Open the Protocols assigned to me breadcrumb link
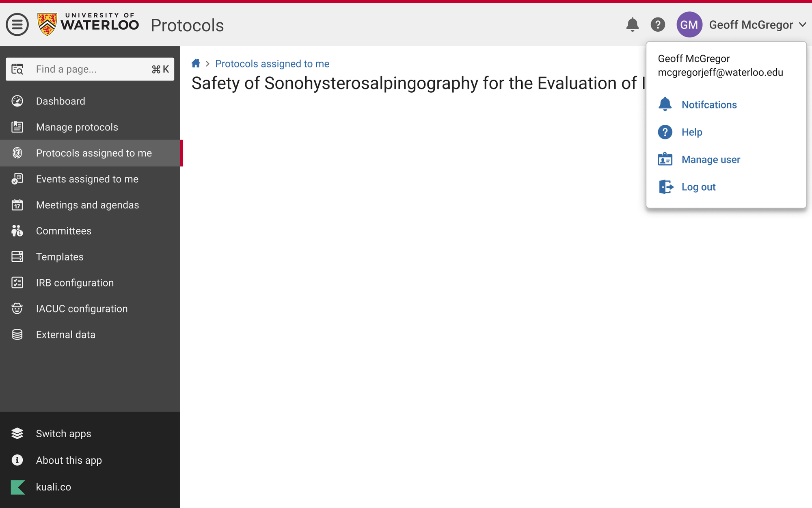812x508 pixels. (272, 64)
